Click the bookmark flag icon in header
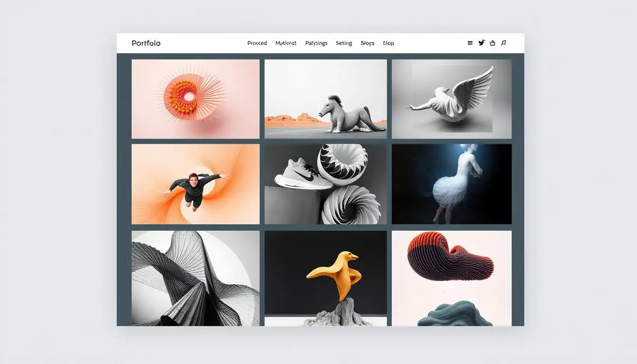637x364 pixels. [x=503, y=43]
